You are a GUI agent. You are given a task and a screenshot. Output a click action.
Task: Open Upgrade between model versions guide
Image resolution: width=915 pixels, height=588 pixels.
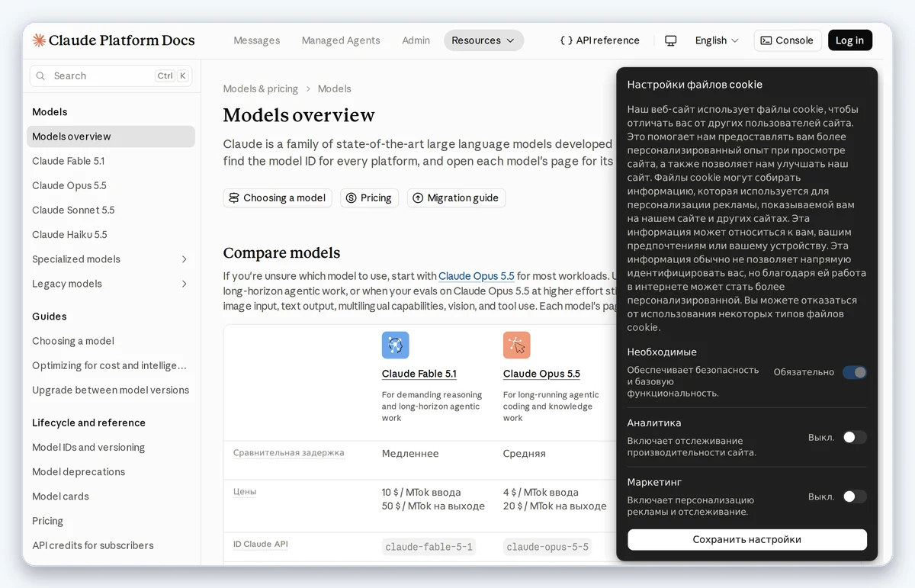point(111,390)
